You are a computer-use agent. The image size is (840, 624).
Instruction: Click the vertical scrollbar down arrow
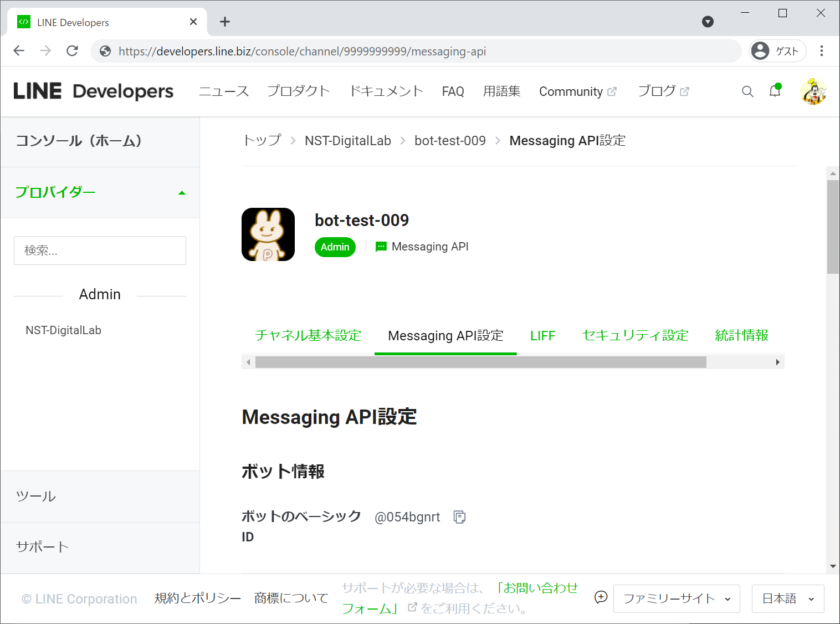pos(833,566)
